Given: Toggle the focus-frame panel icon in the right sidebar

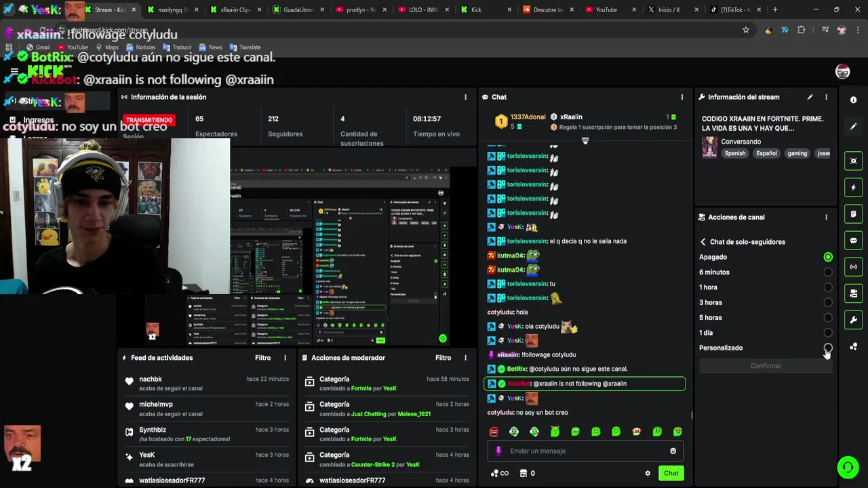Looking at the screenshot, I should 853,161.
